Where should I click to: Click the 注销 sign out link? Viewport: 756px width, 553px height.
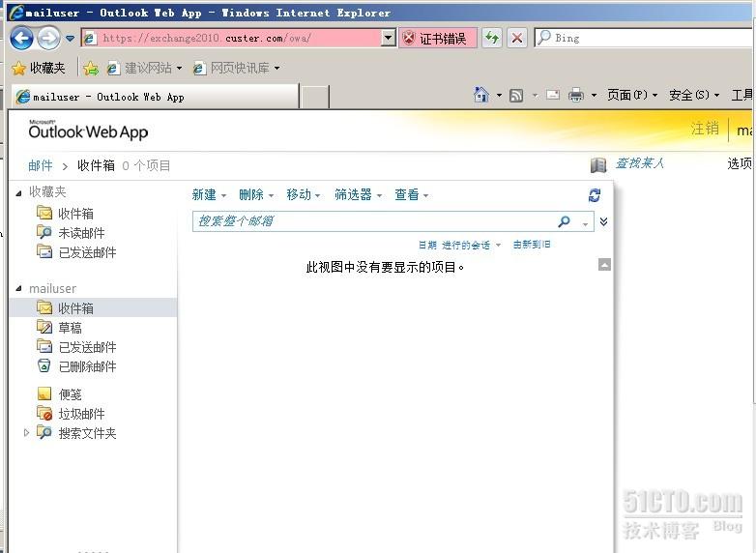pyautogui.click(x=705, y=129)
